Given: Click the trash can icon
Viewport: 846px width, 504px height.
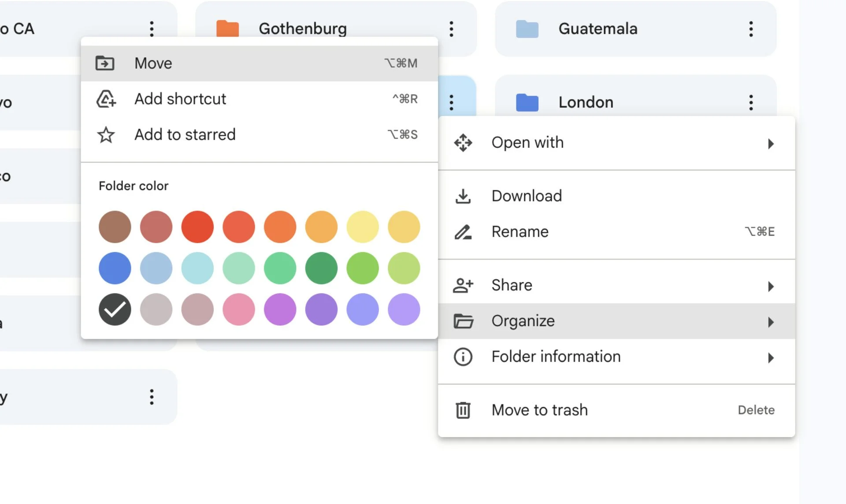Looking at the screenshot, I should (x=463, y=410).
